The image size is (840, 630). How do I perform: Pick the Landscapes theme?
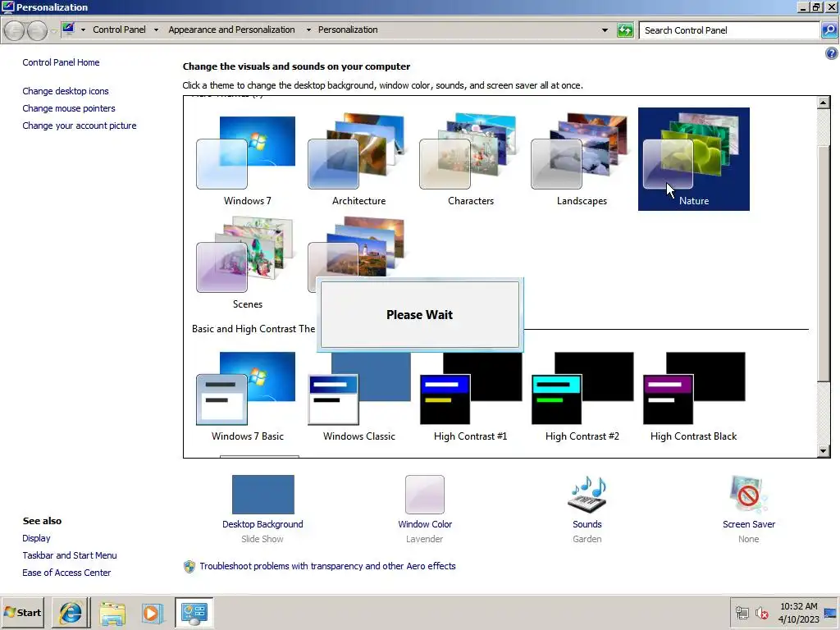(582, 159)
